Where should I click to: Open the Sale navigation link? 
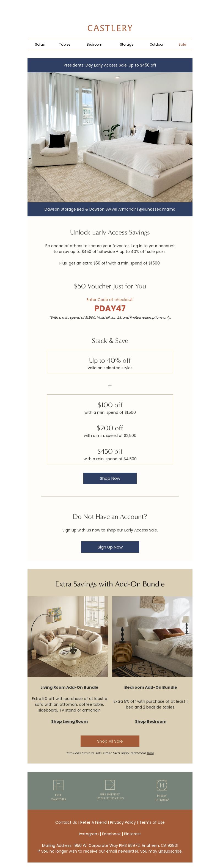coord(182,45)
